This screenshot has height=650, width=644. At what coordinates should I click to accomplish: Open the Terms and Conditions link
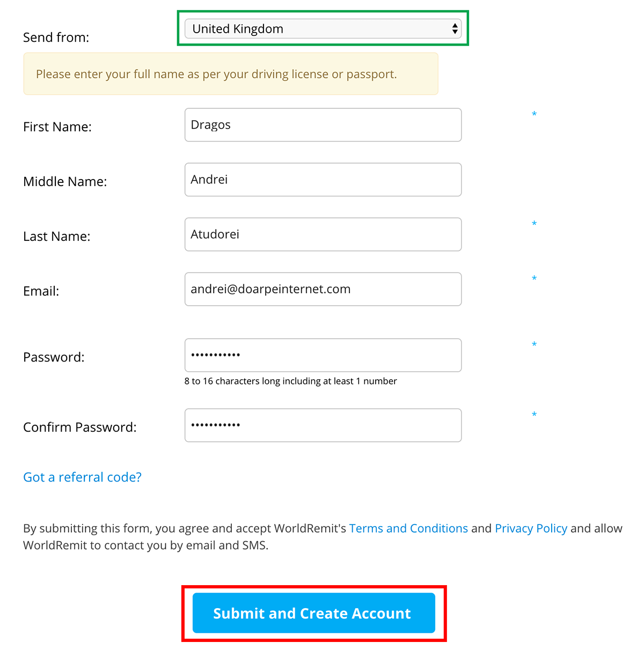pos(408,528)
